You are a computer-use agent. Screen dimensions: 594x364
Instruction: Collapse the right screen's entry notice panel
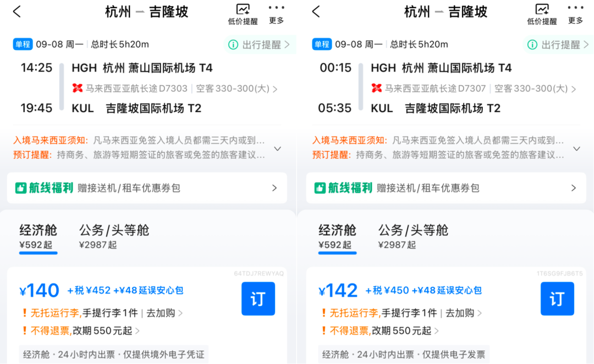pyautogui.click(x=576, y=147)
